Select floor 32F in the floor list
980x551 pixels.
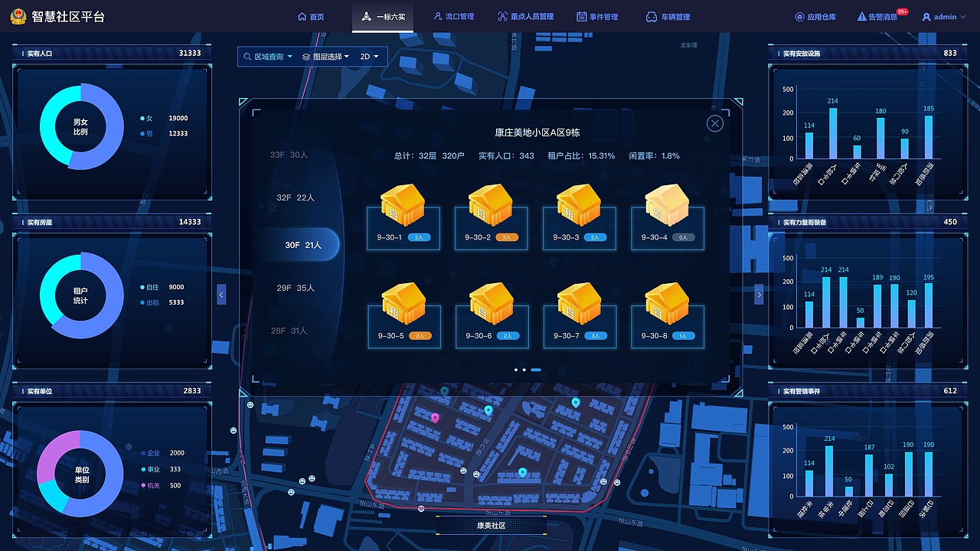(297, 197)
